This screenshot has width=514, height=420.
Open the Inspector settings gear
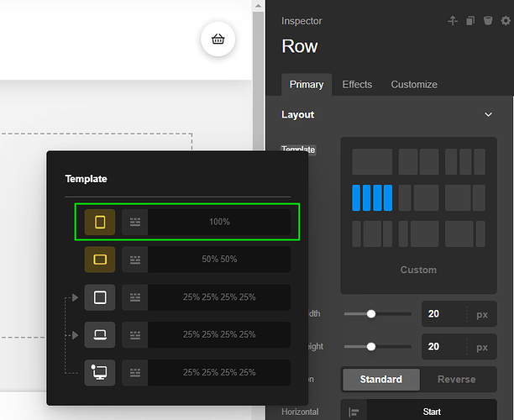[x=504, y=21]
